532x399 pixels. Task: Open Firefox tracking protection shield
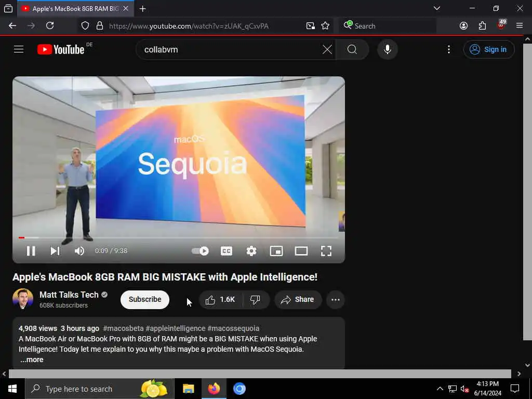(x=85, y=26)
